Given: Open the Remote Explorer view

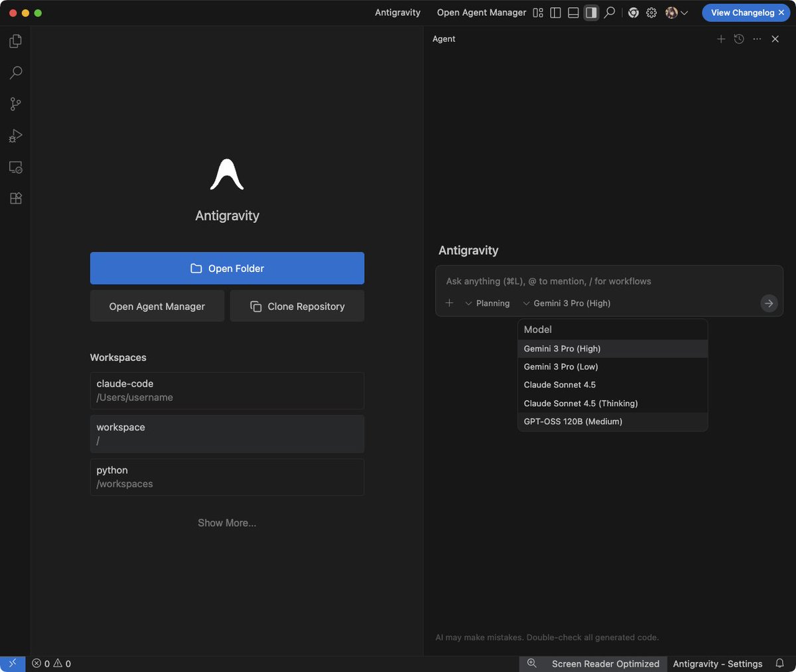Looking at the screenshot, I should tap(15, 167).
